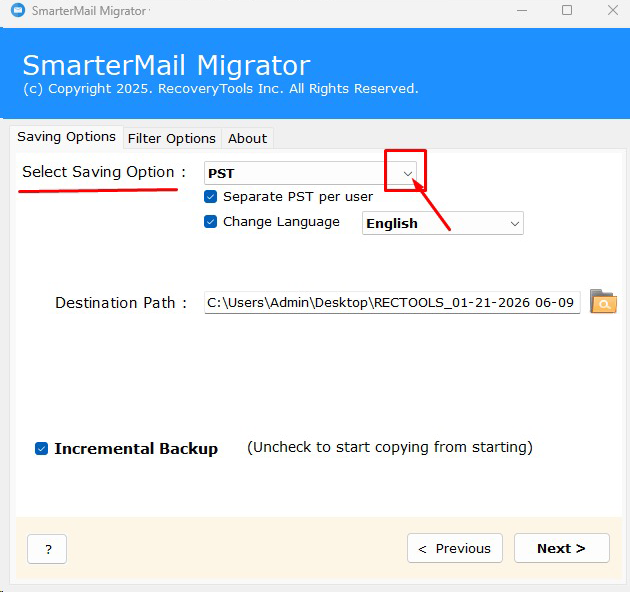Minimize the SmarterMail Migrator window
630x592 pixels.
tap(522, 10)
